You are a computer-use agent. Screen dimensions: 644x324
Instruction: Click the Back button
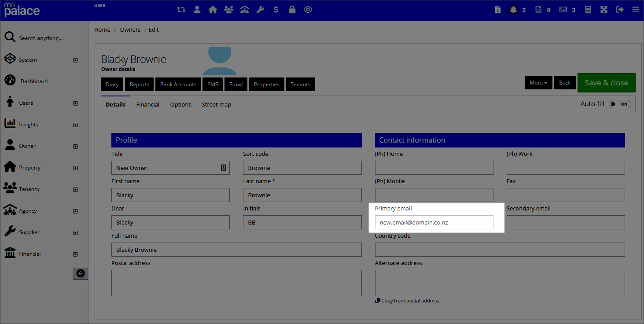pos(565,82)
